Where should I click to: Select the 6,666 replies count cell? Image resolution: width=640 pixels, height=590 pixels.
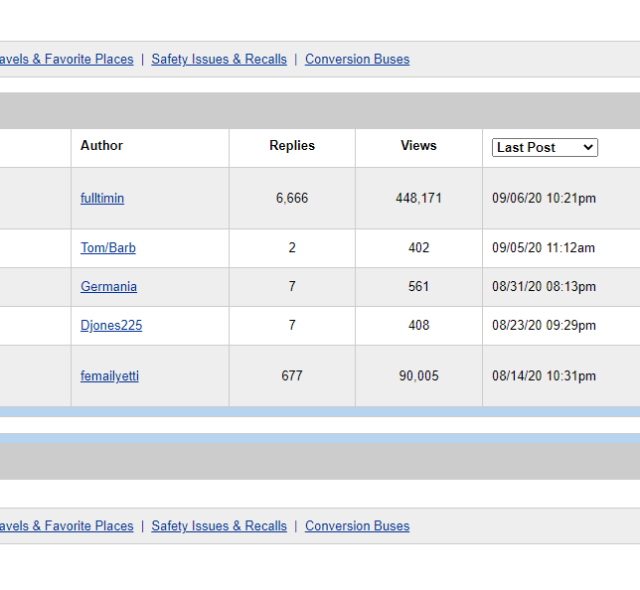[292, 198]
